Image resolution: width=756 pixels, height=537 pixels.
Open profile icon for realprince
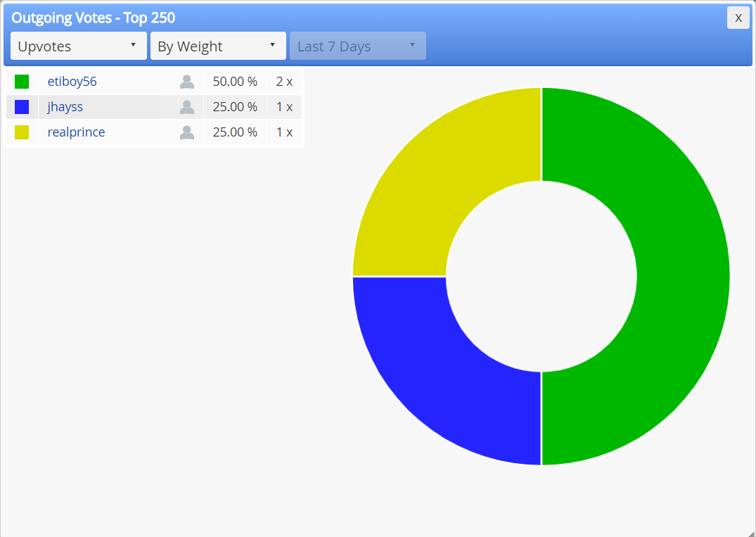pos(187,132)
